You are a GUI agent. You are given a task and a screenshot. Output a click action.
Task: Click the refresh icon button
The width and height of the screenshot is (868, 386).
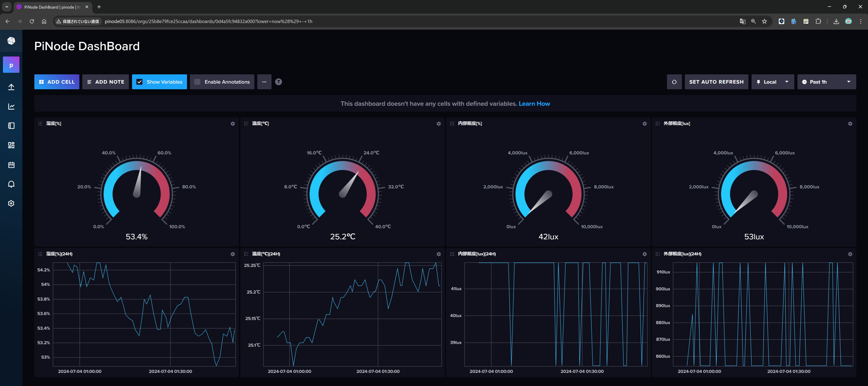click(674, 82)
